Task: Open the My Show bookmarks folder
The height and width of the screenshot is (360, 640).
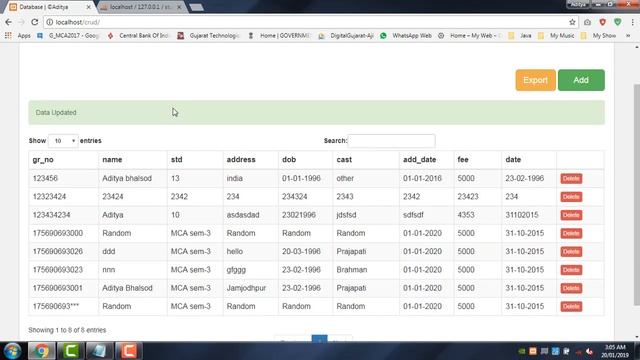Action: point(598,36)
